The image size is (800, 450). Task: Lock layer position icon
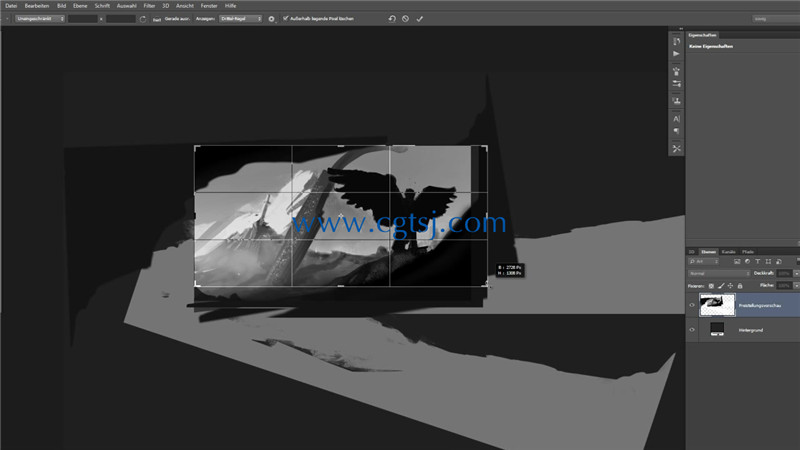point(730,286)
